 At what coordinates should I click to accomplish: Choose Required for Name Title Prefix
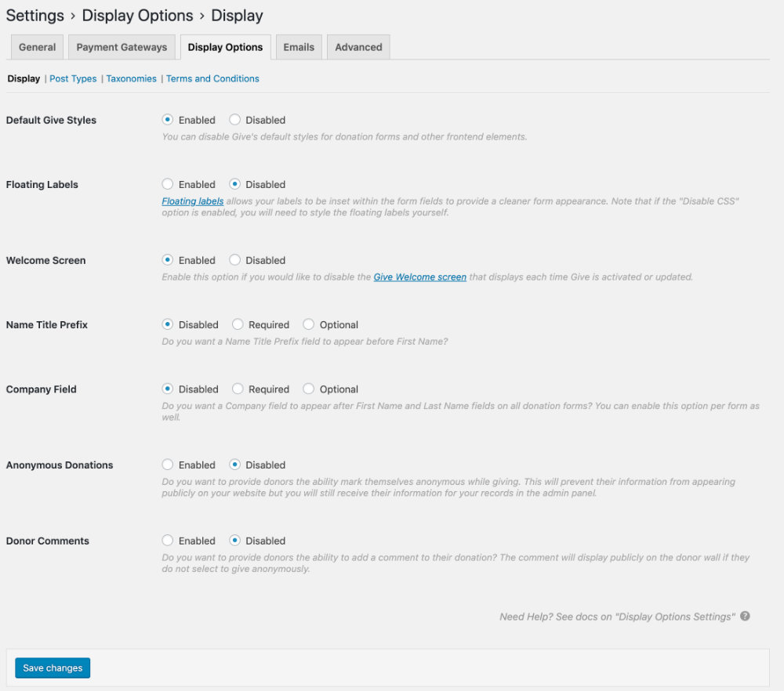(x=238, y=324)
